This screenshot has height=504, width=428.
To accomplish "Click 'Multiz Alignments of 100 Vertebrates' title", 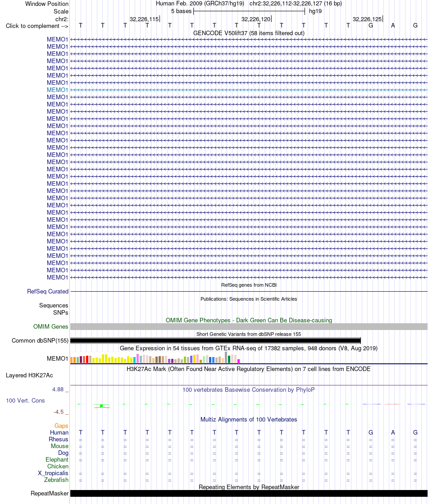I will coord(249,419).
